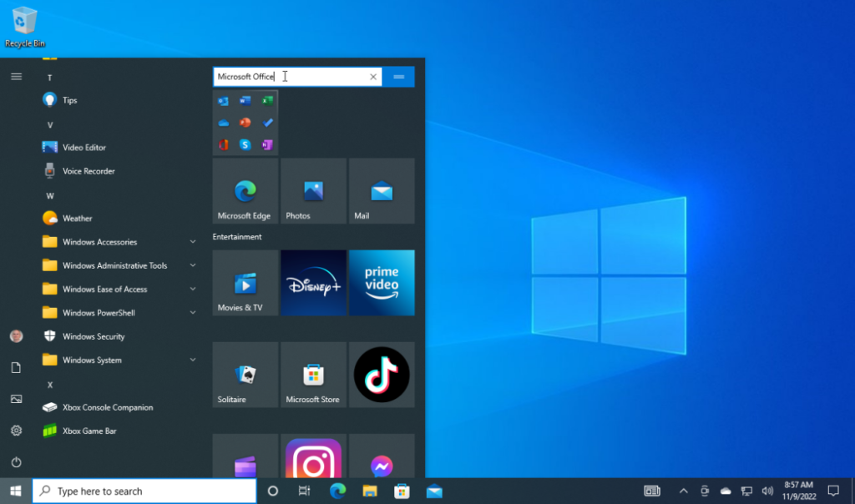Expand the Windows System folder
Image resolution: width=855 pixels, height=504 pixels.
[x=92, y=360]
